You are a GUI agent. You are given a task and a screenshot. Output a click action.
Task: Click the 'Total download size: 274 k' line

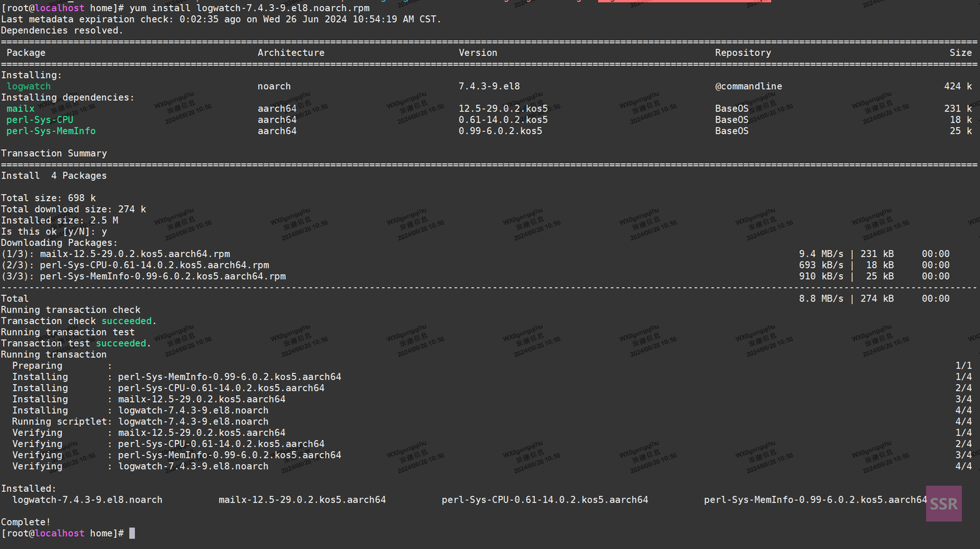73,209
